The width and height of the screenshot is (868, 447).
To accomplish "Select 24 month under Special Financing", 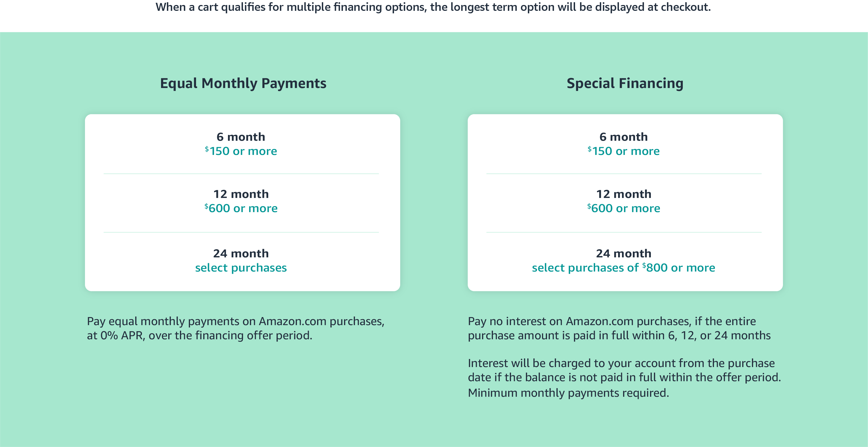I will coord(623,253).
